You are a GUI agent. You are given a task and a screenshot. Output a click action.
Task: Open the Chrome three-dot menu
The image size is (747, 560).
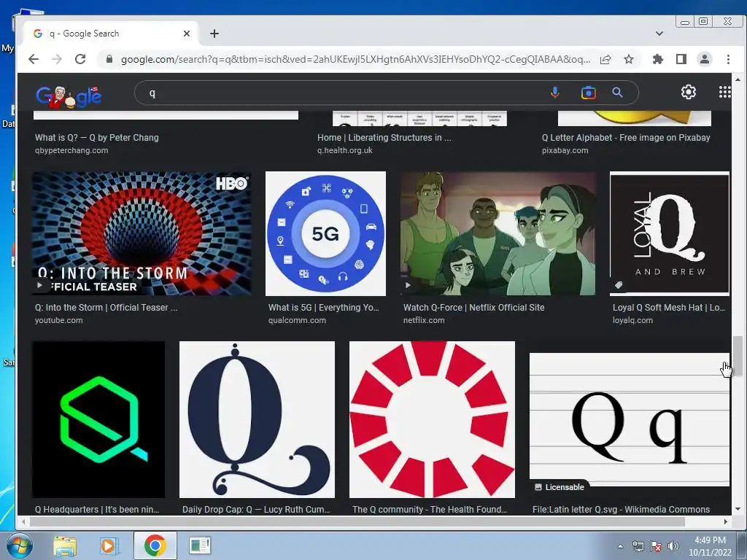coord(728,59)
